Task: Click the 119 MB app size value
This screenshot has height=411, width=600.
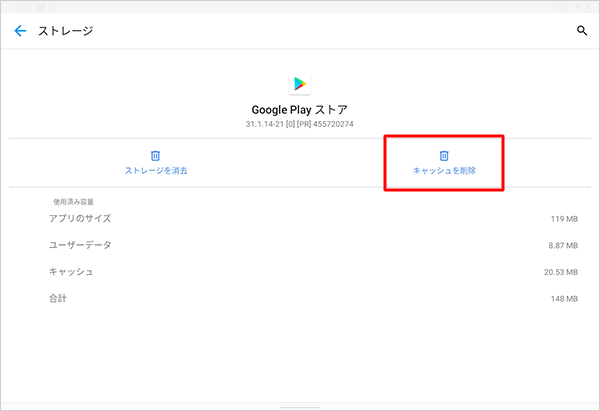Action: 564,219
